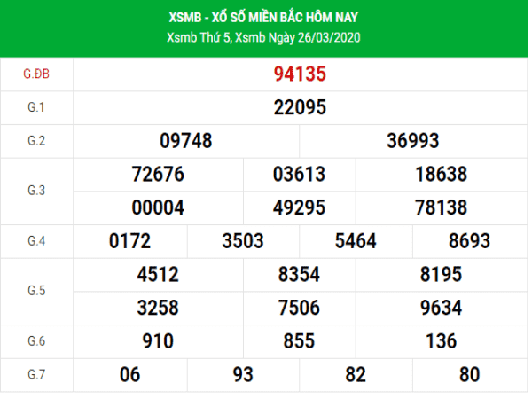Image resolution: width=532 pixels, height=399 pixels.
Task: Click the G.3 number 49295
Action: pos(300,207)
